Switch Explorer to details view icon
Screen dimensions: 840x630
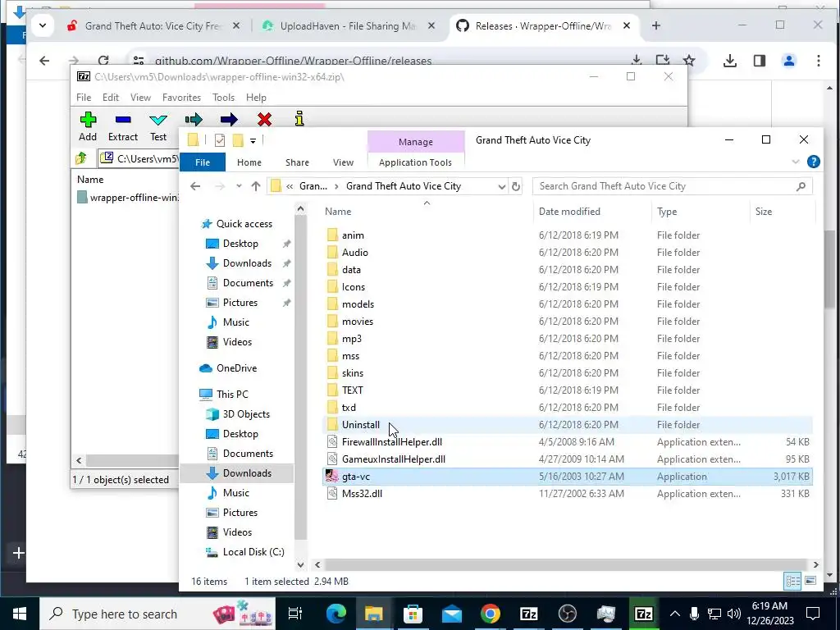792,581
